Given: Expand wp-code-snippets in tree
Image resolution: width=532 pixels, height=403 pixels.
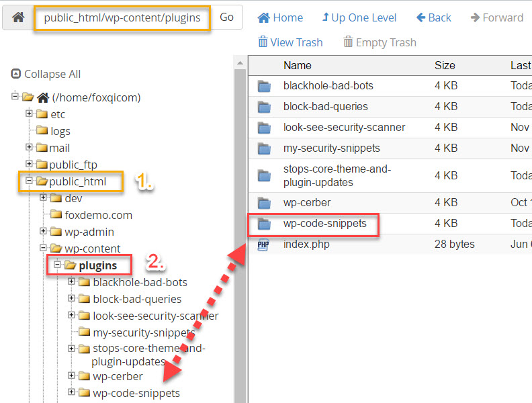Looking at the screenshot, I should tap(71, 392).
